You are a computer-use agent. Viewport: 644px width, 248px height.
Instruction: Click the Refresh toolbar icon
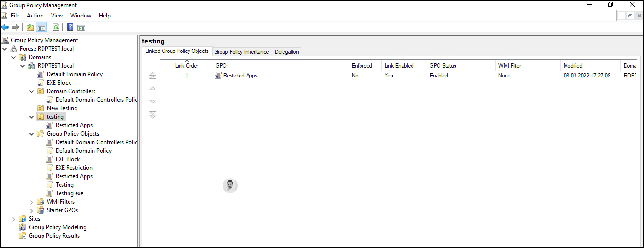pyautogui.click(x=56, y=27)
